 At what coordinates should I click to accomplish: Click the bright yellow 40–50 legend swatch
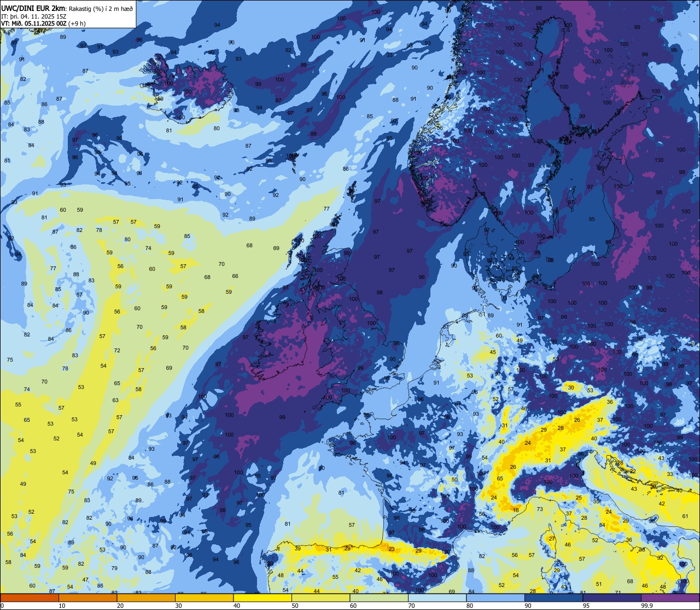coord(262,598)
